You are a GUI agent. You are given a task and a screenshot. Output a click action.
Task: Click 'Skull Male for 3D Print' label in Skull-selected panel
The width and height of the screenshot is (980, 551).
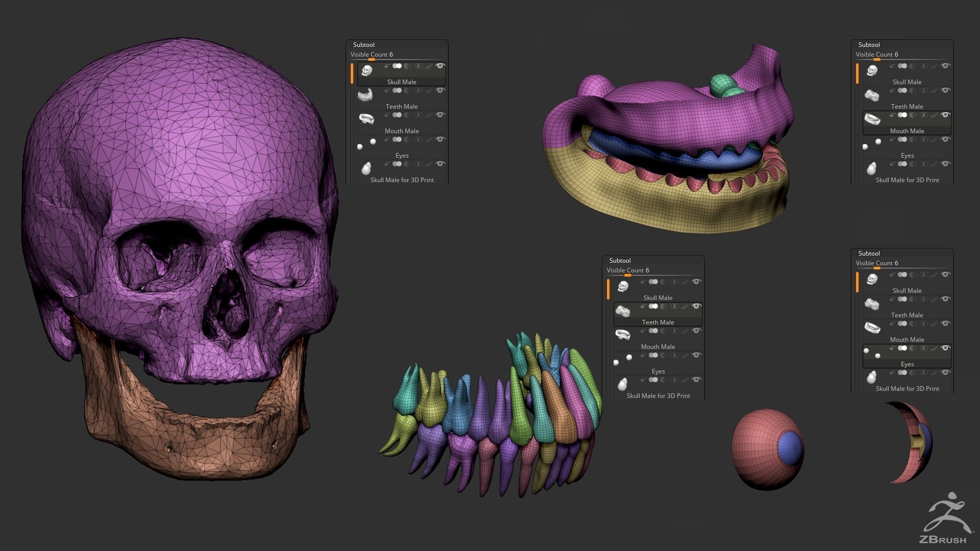click(402, 180)
